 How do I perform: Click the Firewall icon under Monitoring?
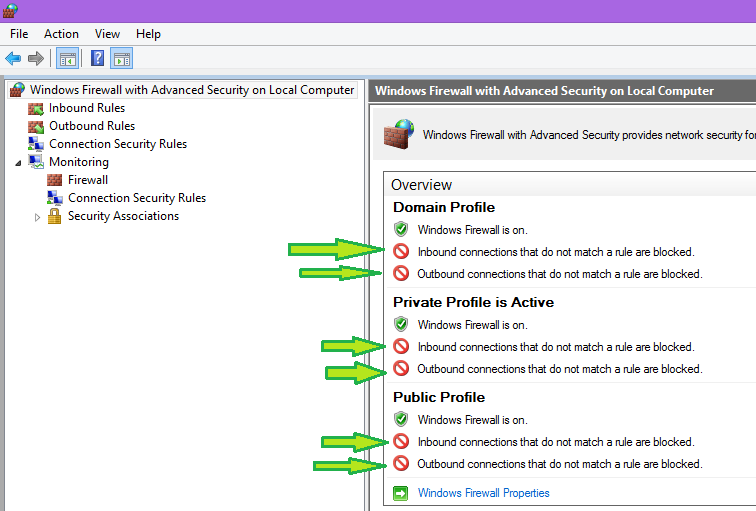pyautogui.click(x=54, y=180)
